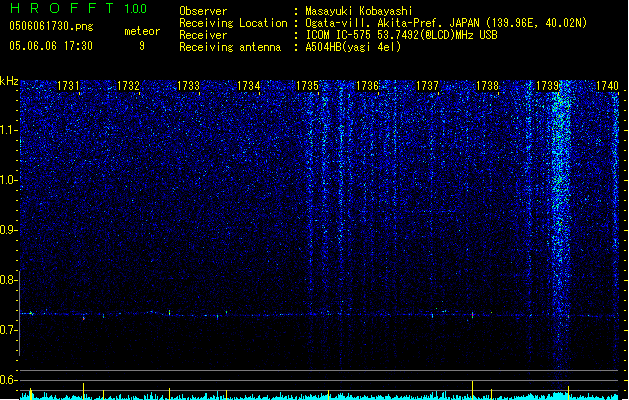Click the 1739 time marker

(x=547, y=86)
